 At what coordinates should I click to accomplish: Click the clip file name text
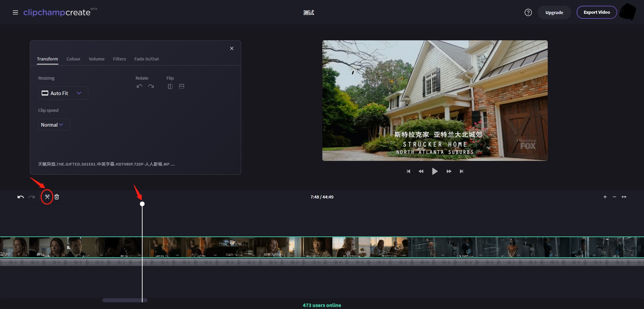[x=106, y=164]
